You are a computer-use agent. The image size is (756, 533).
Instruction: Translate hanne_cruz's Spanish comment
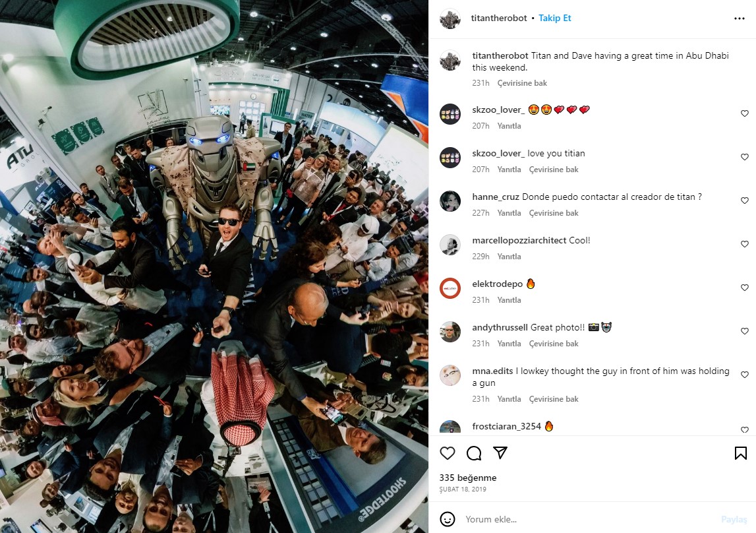pos(554,212)
